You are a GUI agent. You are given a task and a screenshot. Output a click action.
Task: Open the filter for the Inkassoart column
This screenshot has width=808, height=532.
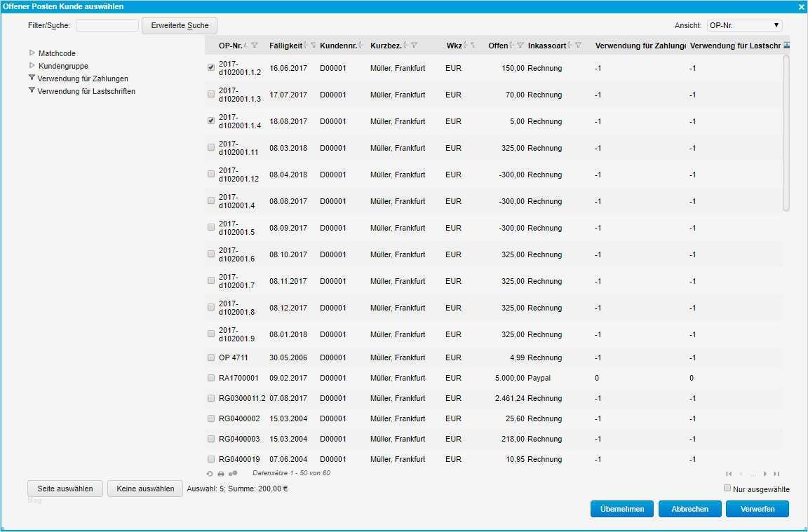pyautogui.click(x=578, y=46)
